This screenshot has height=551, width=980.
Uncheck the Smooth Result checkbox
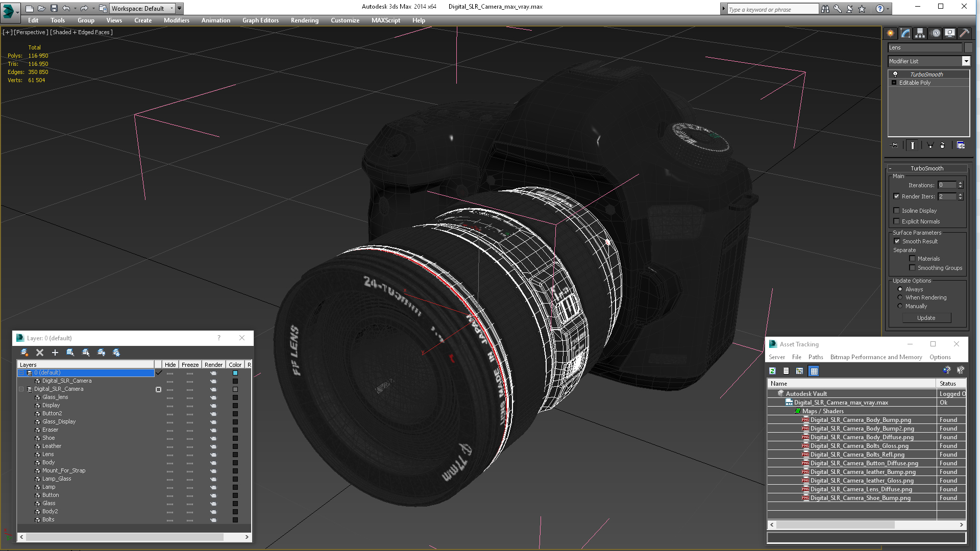(x=897, y=241)
